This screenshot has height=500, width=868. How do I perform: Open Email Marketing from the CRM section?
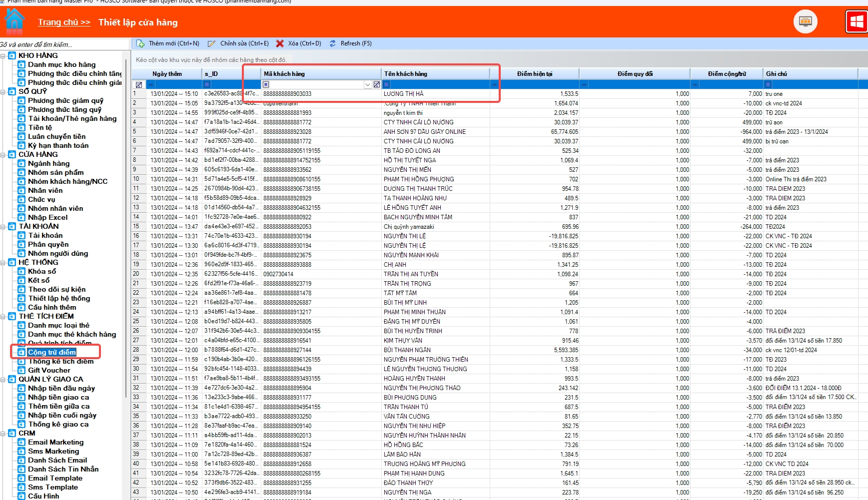(x=55, y=442)
